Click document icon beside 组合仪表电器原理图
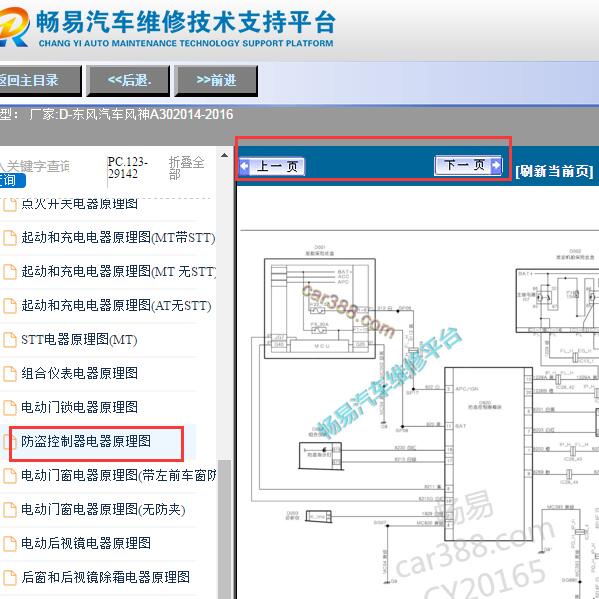599x599 pixels. coord(10,374)
